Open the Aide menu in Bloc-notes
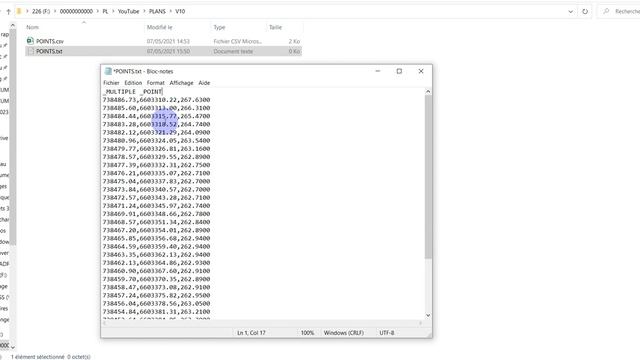 (x=204, y=83)
